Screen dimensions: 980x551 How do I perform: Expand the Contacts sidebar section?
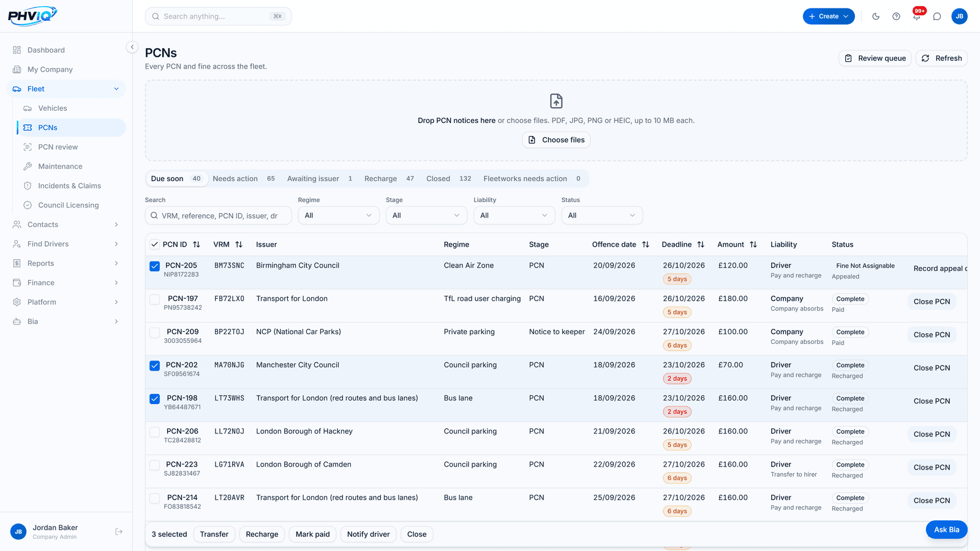pyautogui.click(x=66, y=225)
